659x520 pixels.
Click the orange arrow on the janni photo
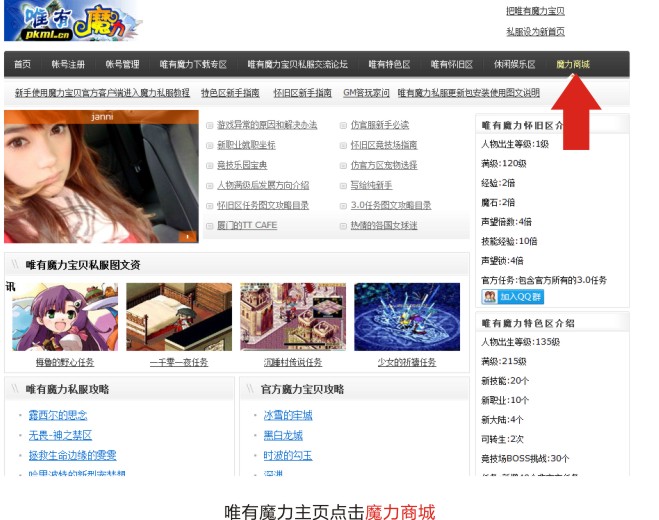pos(185,237)
